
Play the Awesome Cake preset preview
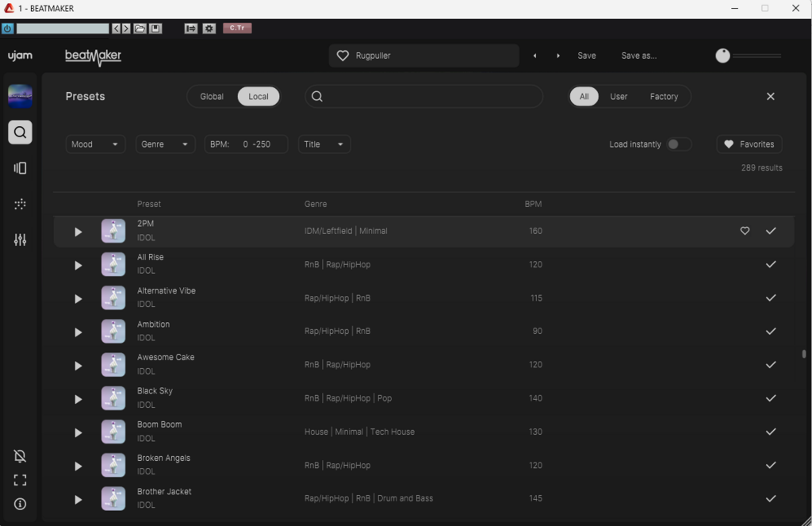79,366
